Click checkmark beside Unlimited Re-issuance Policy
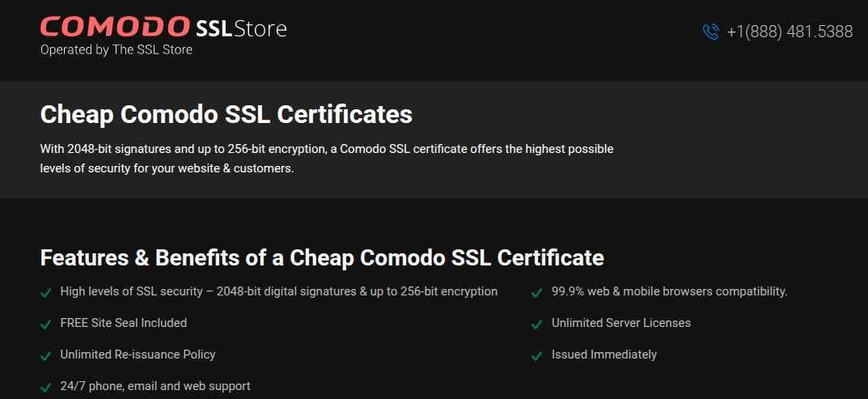868x399 pixels. tap(46, 356)
